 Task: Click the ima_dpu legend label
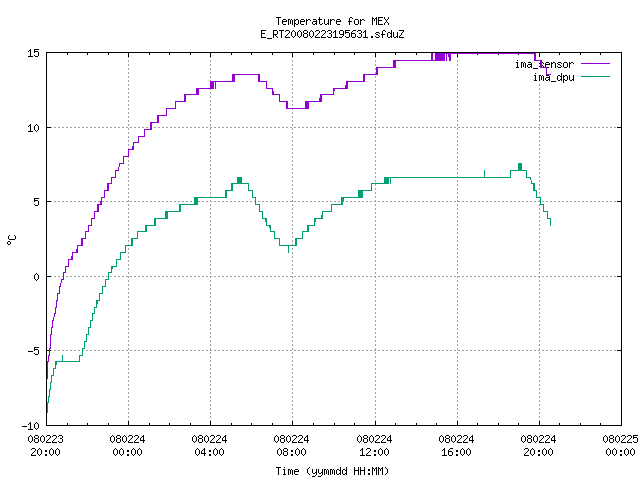pos(553,77)
